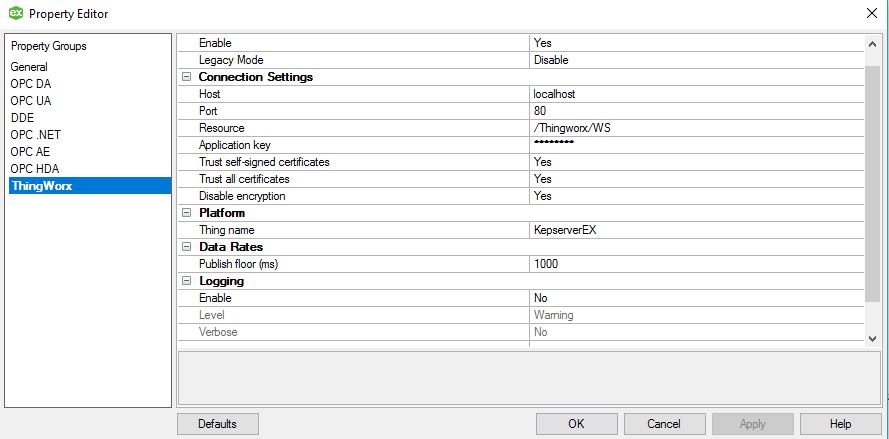Image resolution: width=889 pixels, height=439 pixels.
Task: Click the scrollbar down arrow
Action: pyautogui.click(x=873, y=339)
